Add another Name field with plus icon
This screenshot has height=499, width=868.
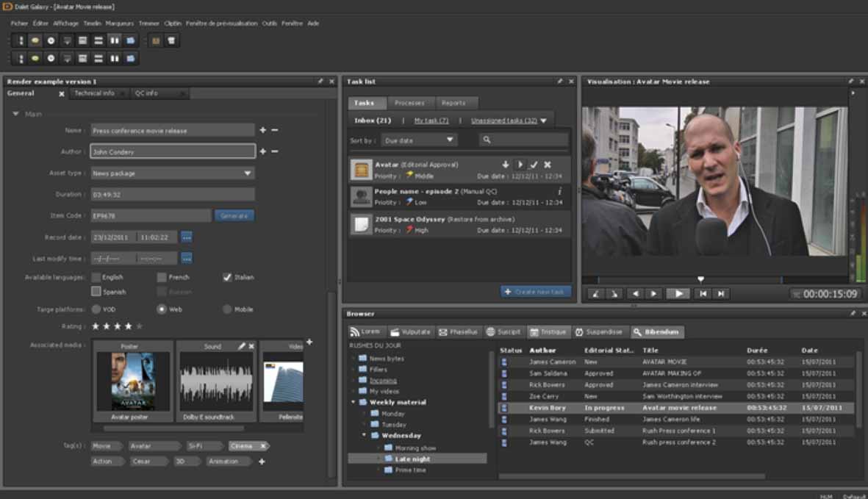coord(263,130)
